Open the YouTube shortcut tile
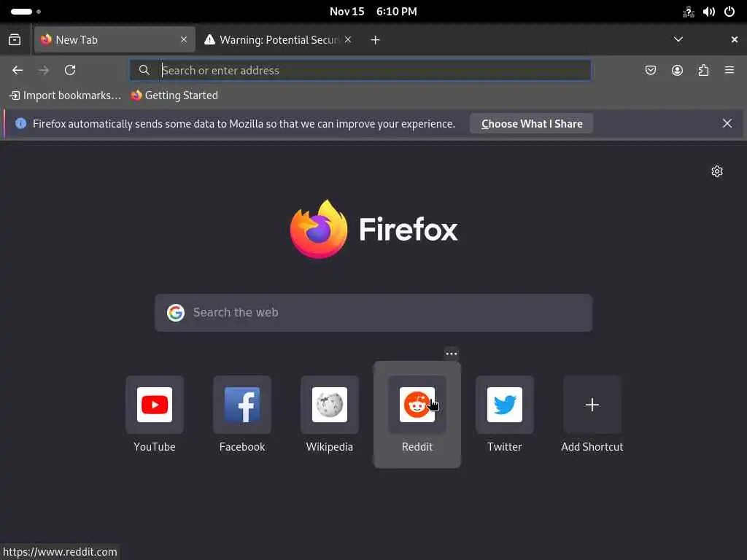The width and height of the screenshot is (747, 560). tap(155, 405)
